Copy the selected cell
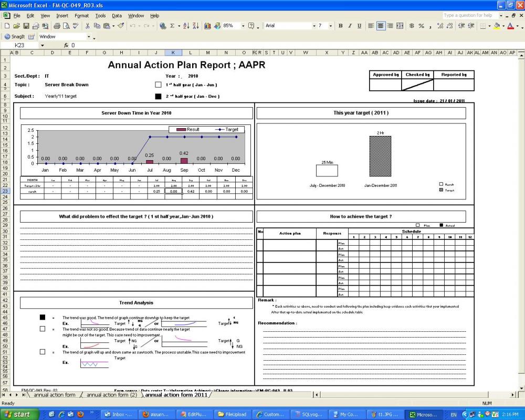525x420 pixels. pos(97,26)
